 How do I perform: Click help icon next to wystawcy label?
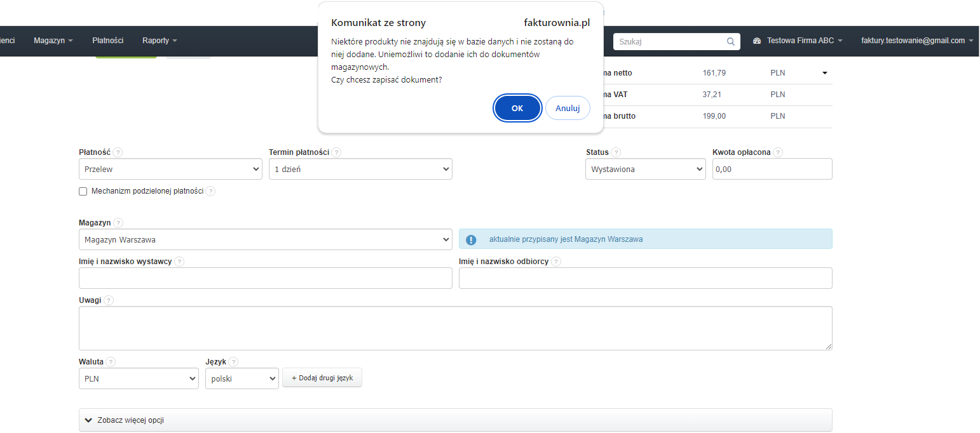[179, 262]
